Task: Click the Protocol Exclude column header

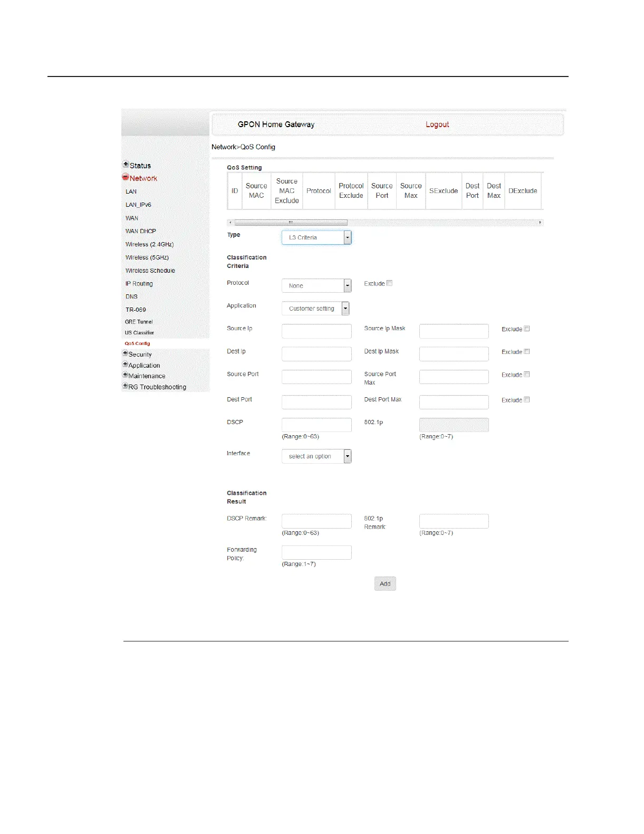Action: (351, 191)
